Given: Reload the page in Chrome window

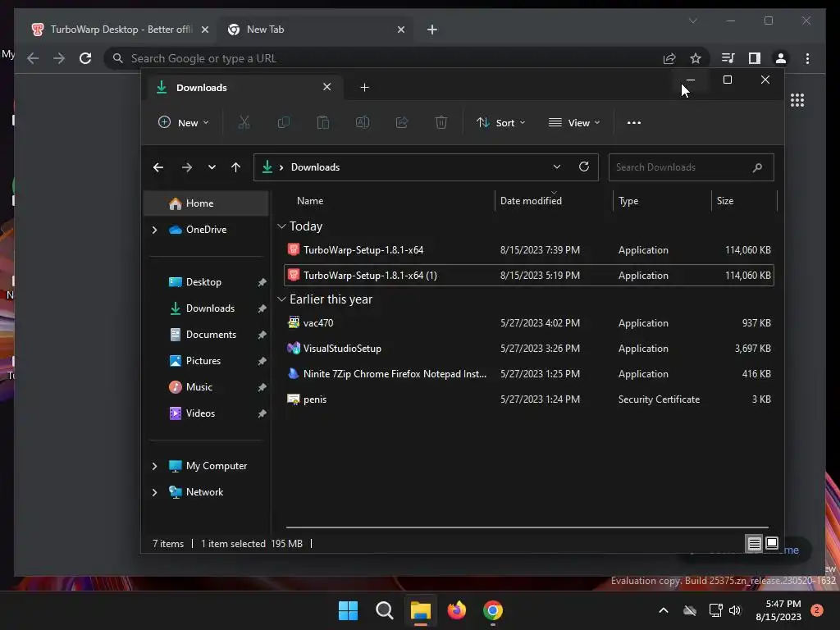Looking at the screenshot, I should coord(85,58).
